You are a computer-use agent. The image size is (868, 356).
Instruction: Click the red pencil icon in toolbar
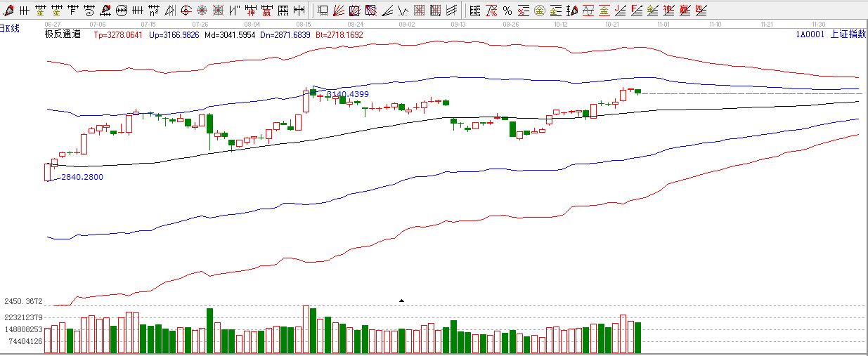click(x=9, y=11)
